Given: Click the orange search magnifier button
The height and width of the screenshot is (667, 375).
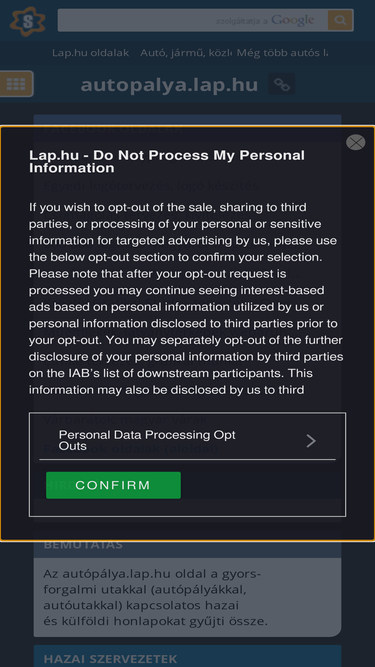Looking at the screenshot, I should pyautogui.click(x=340, y=20).
